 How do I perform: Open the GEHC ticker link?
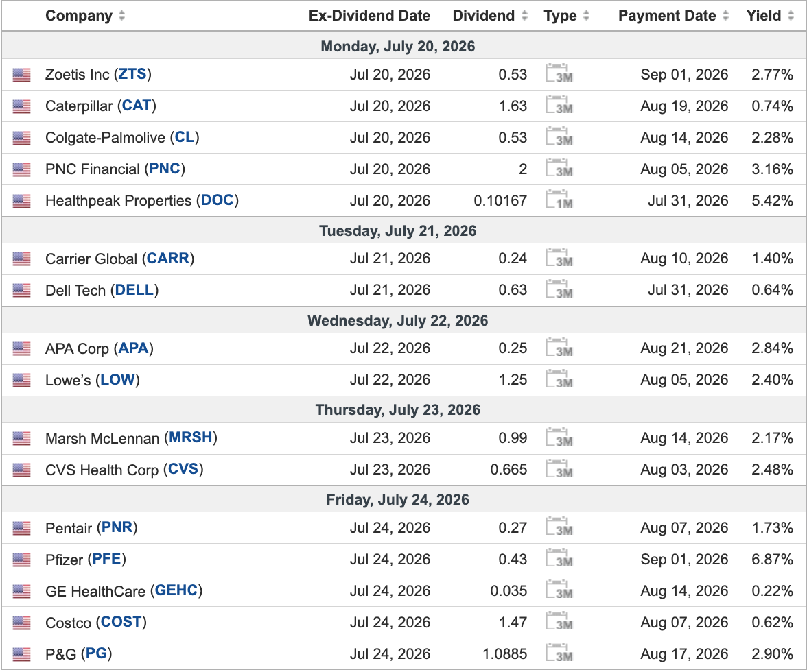pyautogui.click(x=176, y=590)
